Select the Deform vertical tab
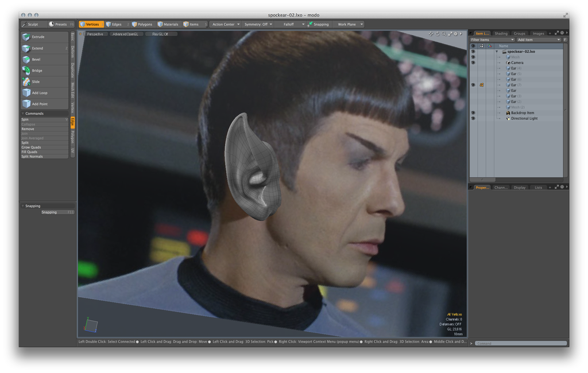The image size is (588, 373). (73, 52)
